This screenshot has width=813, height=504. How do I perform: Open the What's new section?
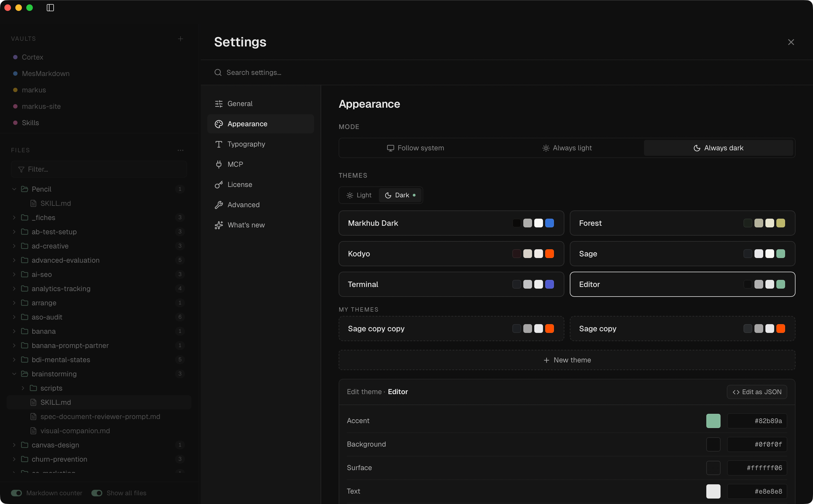click(260, 225)
